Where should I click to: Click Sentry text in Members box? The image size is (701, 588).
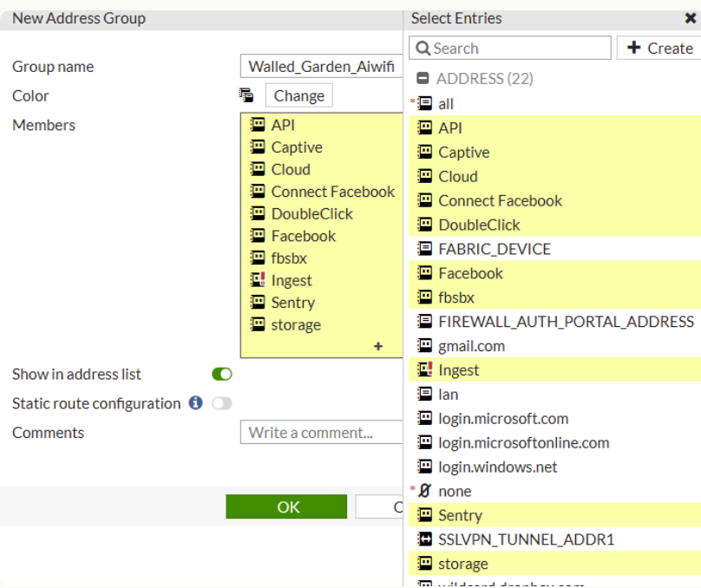(x=293, y=303)
